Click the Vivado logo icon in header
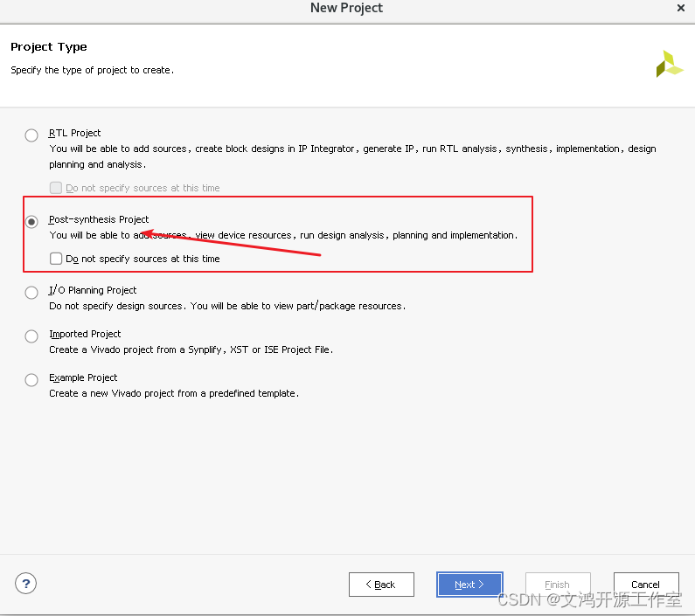Image resolution: width=695 pixels, height=616 pixels. click(x=670, y=64)
